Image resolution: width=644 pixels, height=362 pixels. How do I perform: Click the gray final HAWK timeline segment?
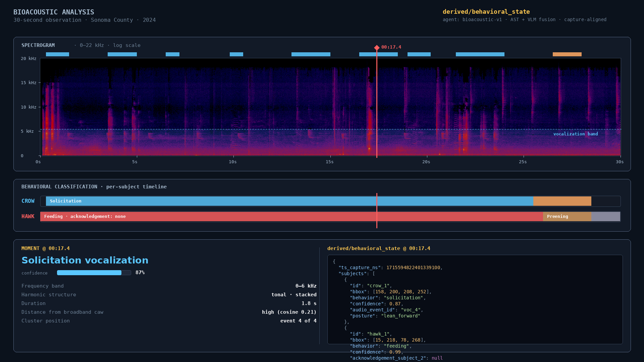[x=606, y=217]
